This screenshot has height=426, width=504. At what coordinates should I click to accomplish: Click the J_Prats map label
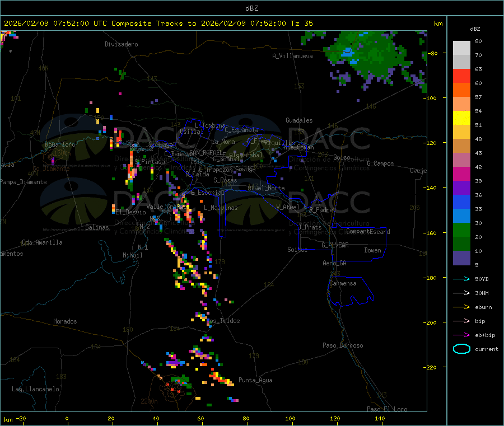[x=310, y=227]
